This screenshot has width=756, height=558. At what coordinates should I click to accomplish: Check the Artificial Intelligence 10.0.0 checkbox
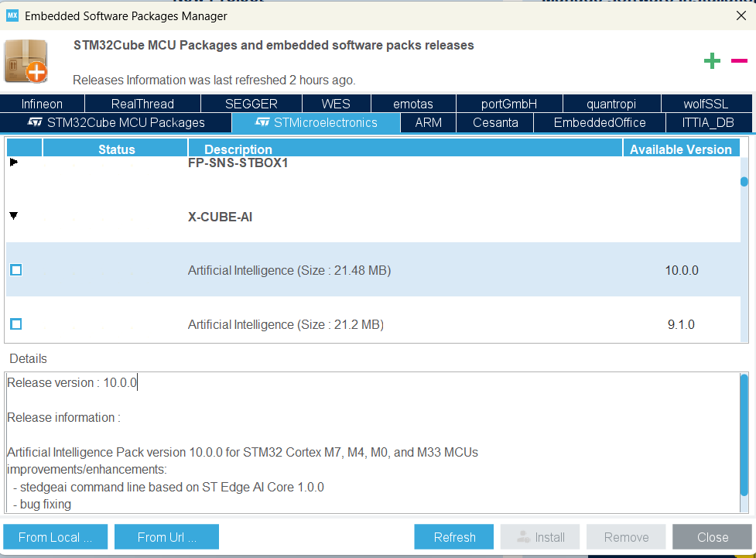coord(15,270)
